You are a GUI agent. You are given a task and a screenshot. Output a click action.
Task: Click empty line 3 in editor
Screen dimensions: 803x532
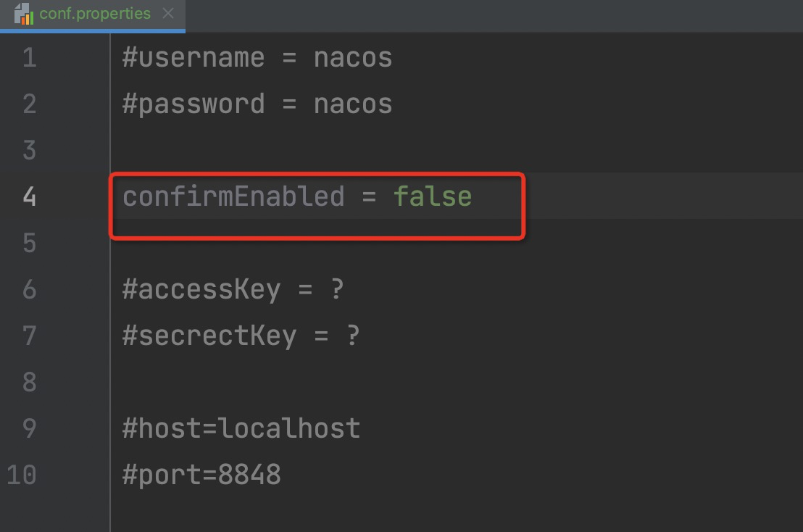tap(457, 150)
